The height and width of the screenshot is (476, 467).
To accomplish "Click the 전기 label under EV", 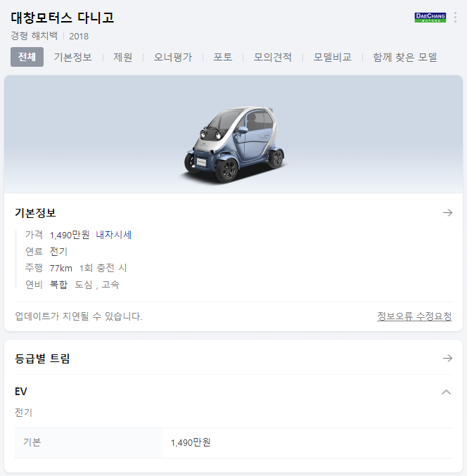I will [24, 413].
